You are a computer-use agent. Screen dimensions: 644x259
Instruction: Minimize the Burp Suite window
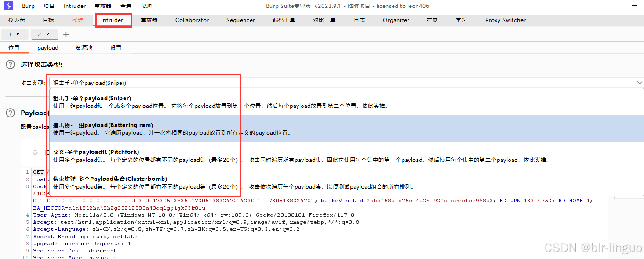point(634,6)
